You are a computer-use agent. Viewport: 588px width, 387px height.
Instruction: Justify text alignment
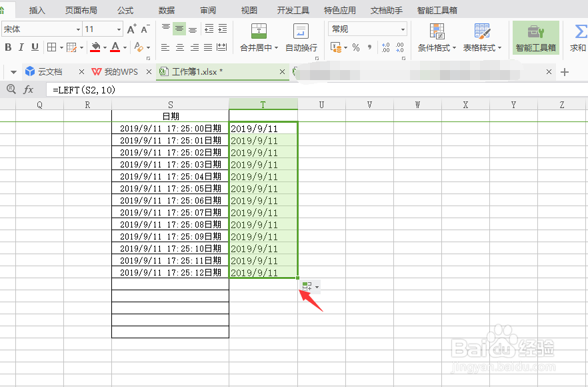pyautogui.click(x=208, y=47)
